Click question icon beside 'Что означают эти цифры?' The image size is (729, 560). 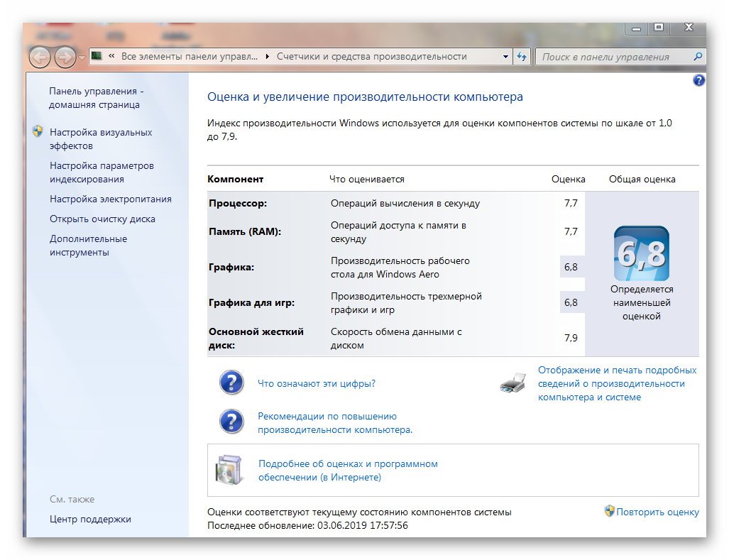click(231, 383)
